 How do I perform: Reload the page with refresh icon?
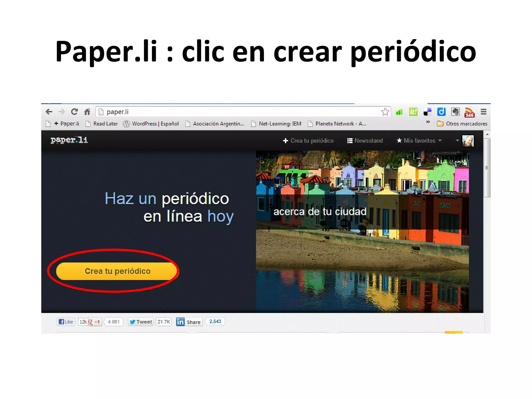74,112
